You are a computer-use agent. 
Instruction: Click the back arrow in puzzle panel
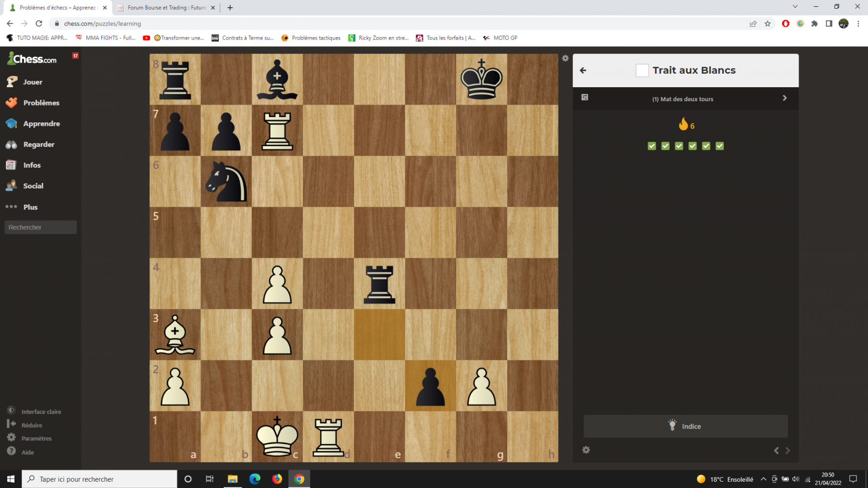(583, 70)
